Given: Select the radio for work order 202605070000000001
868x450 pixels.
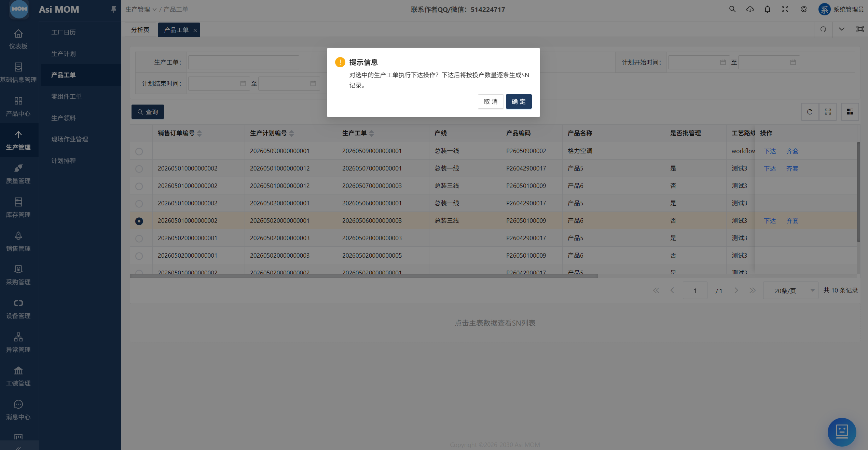Looking at the screenshot, I should tap(139, 169).
